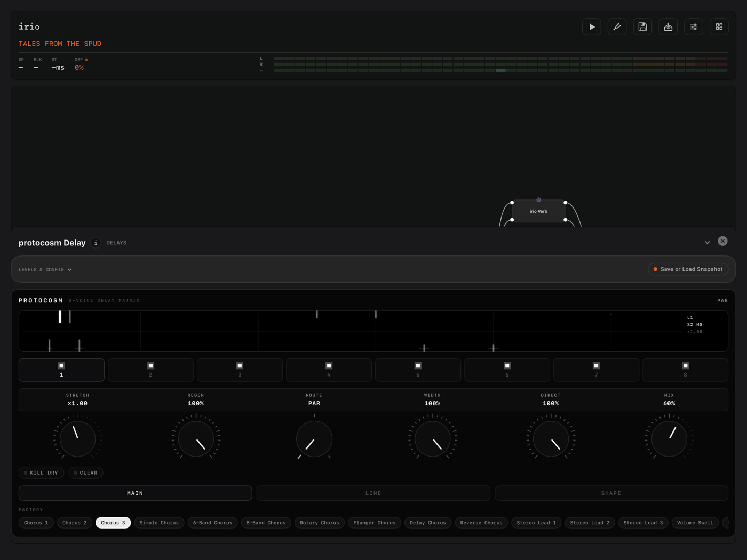Switch to the Line tab
The height and width of the screenshot is (560, 747).
coord(373,493)
